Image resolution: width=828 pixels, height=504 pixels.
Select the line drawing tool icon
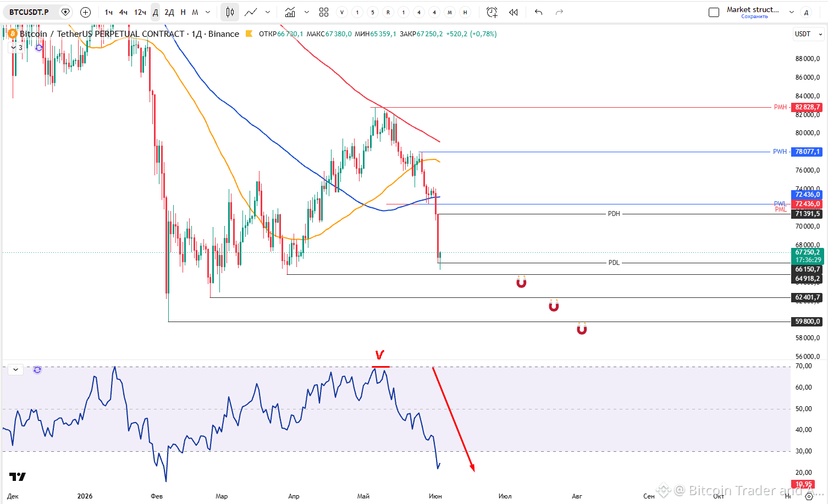(251, 12)
